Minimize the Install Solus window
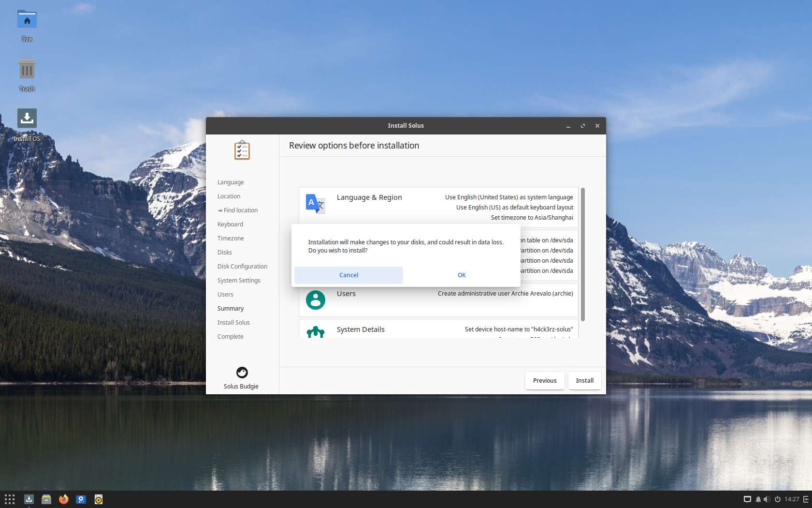 pyautogui.click(x=568, y=126)
